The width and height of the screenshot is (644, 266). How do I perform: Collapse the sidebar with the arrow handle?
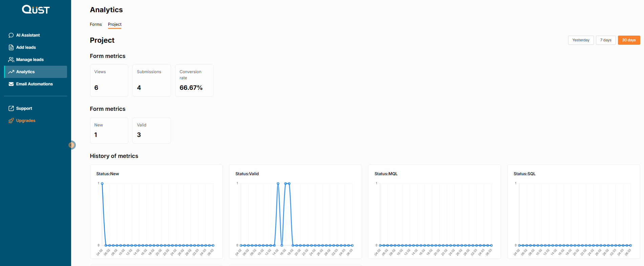click(71, 145)
